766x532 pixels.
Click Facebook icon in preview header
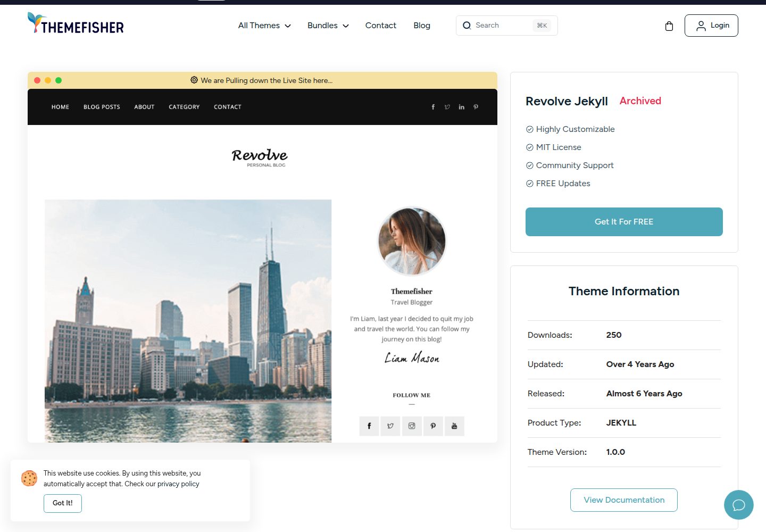coord(433,107)
